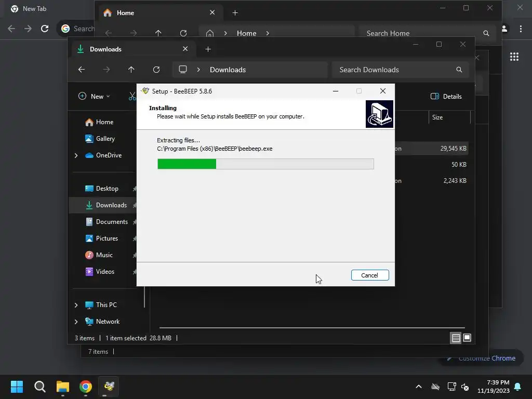The height and width of the screenshot is (399, 532).
Task: Click the Cut scissors icon
Action: click(132, 96)
